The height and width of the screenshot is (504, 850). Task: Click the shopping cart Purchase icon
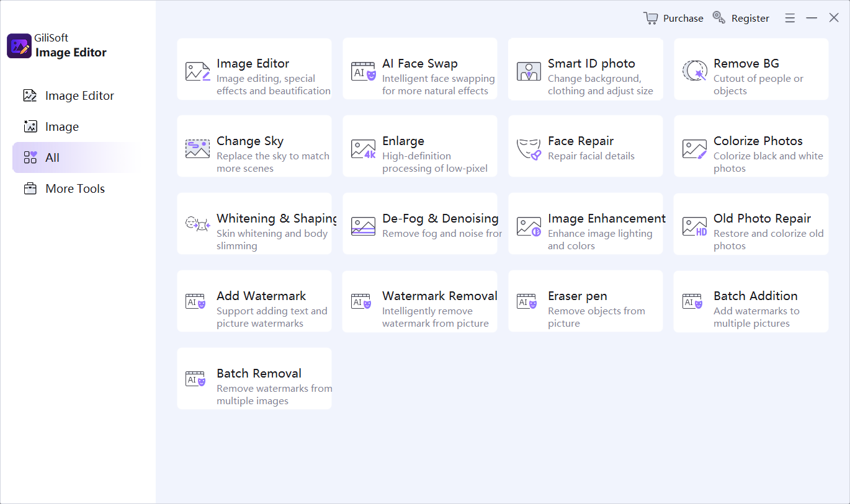(x=650, y=18)
